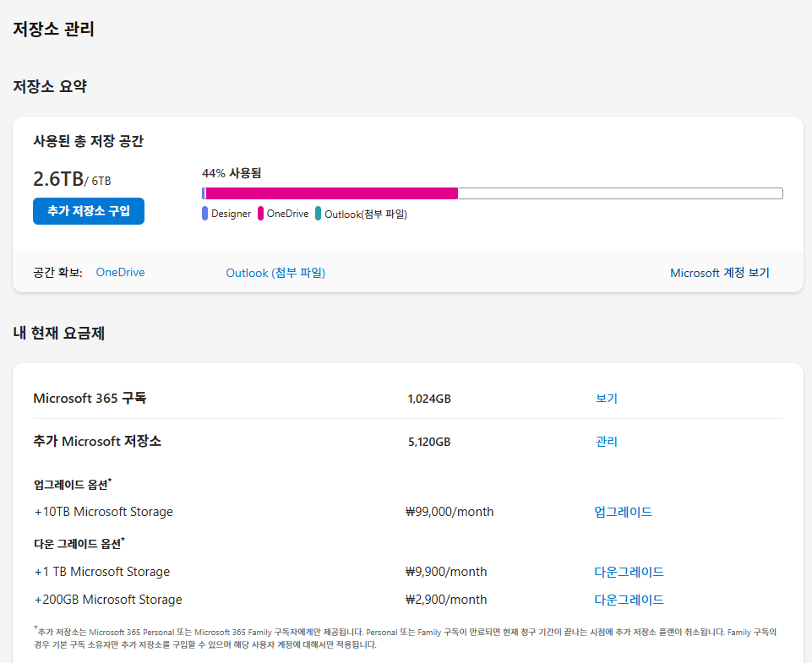Click the unused portion of the storage bar

(620, 193)
